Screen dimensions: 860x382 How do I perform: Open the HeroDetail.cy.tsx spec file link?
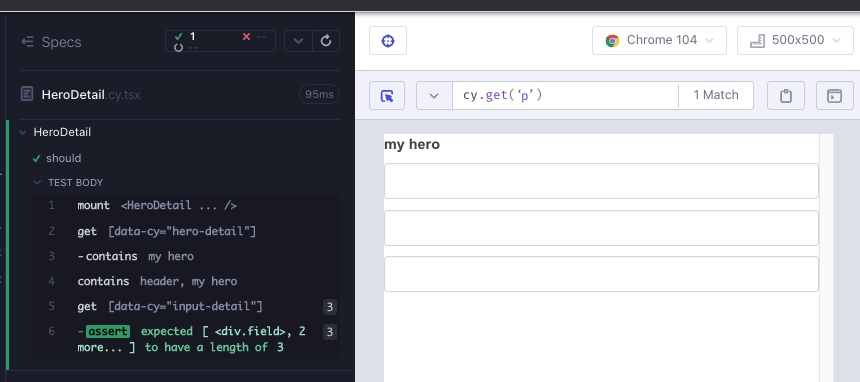click(x=91, y=95)
